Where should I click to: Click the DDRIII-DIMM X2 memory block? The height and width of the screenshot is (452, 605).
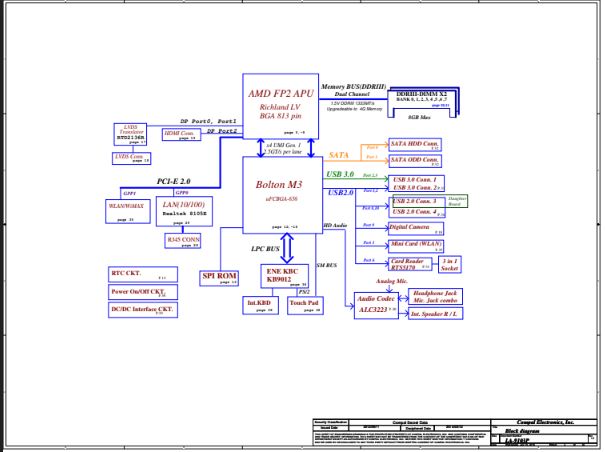pos(423,102)
